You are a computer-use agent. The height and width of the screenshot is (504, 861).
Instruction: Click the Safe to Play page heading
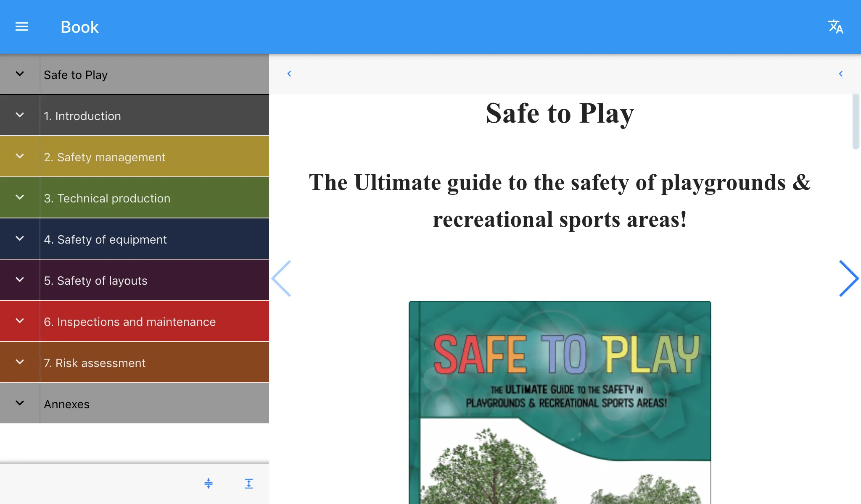(560, 113)
